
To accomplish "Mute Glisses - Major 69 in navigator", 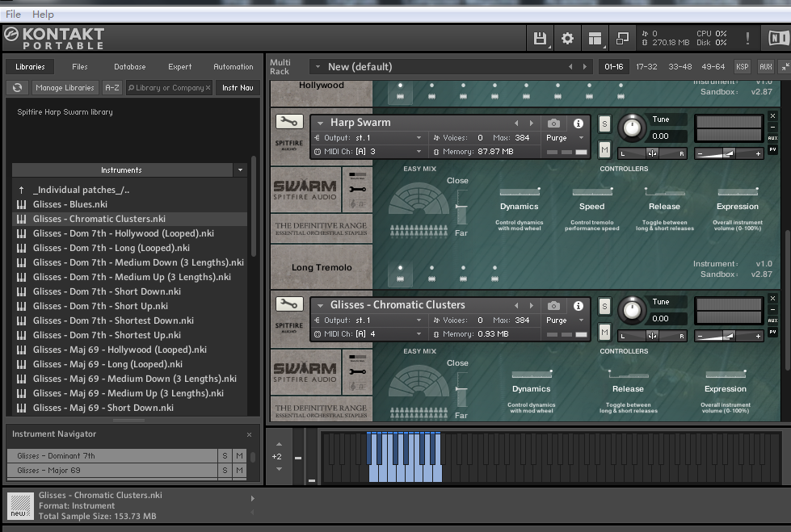I will point(239,471).
